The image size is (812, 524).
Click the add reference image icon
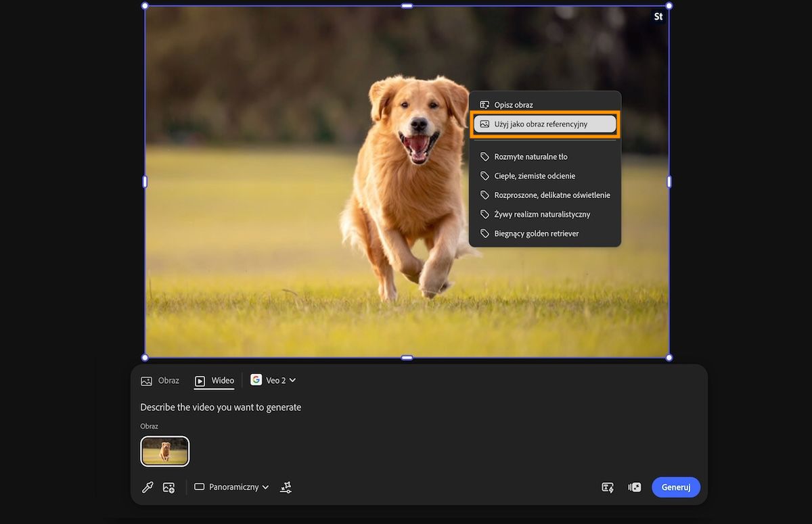169,487
